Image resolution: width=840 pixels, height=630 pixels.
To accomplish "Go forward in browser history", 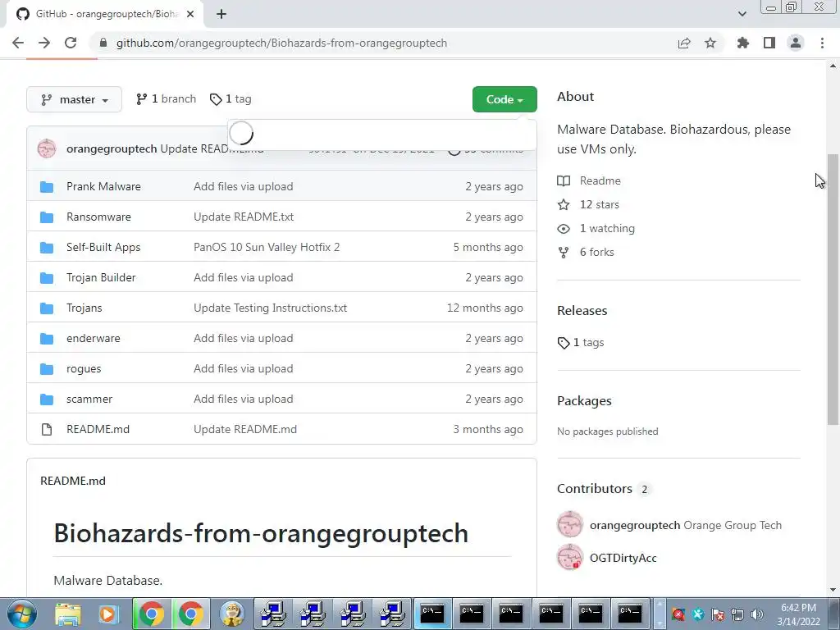I will point(44,43).
